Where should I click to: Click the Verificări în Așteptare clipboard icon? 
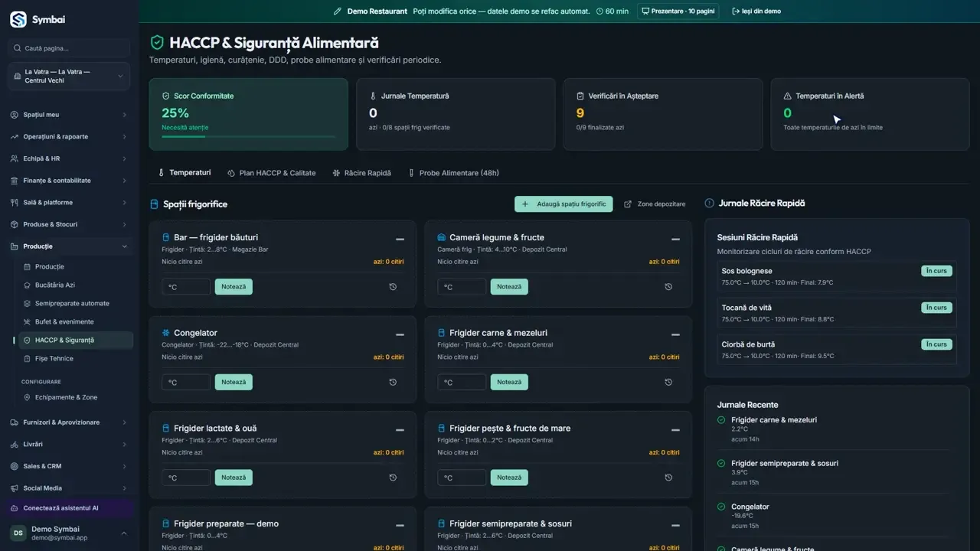point(580,96)
